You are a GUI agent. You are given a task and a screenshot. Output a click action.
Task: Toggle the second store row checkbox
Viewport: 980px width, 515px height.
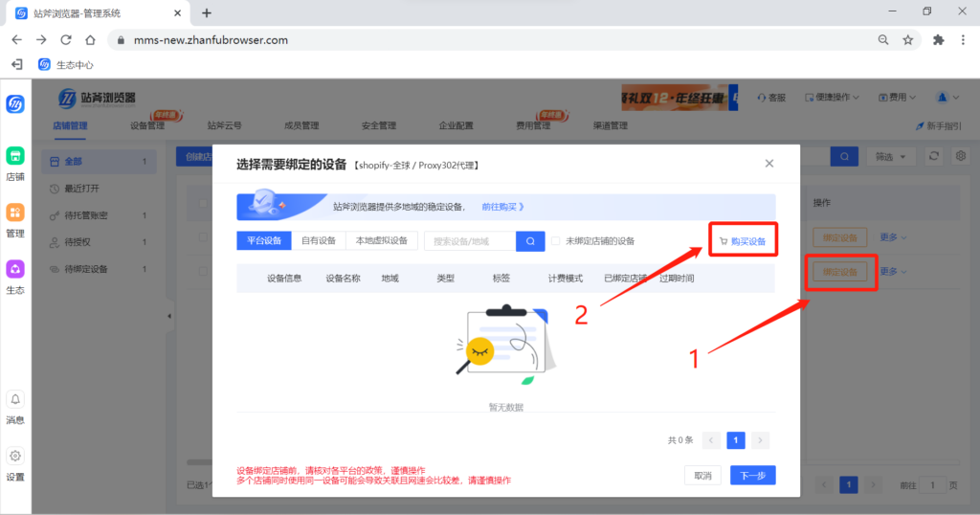(x=203, y=271)
